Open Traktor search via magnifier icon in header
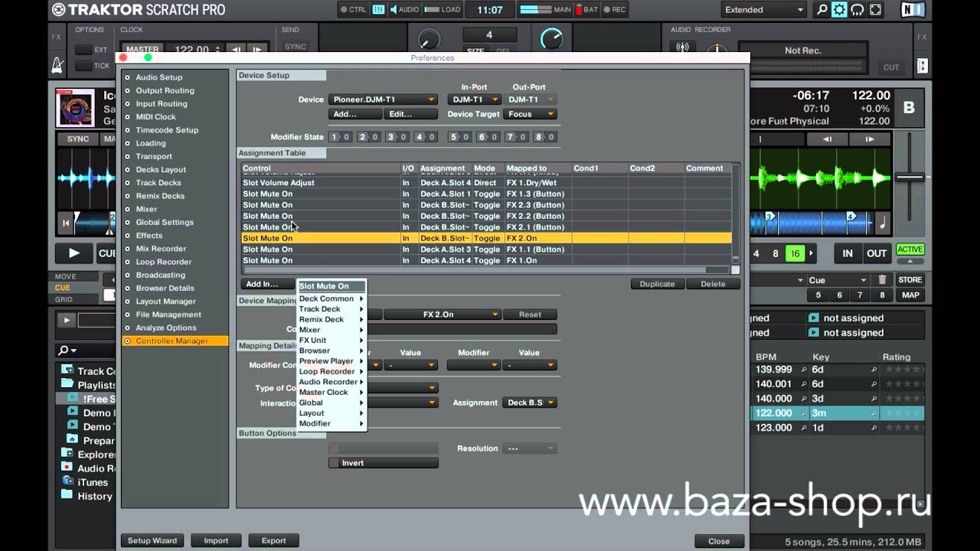 tap(822, 10)
